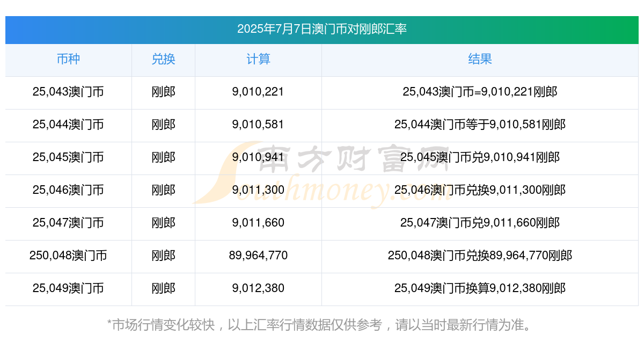The width and height of the screenshot is (644, 349).
Task: Select the calculated value 9,012,380
Action: [258, 288]
